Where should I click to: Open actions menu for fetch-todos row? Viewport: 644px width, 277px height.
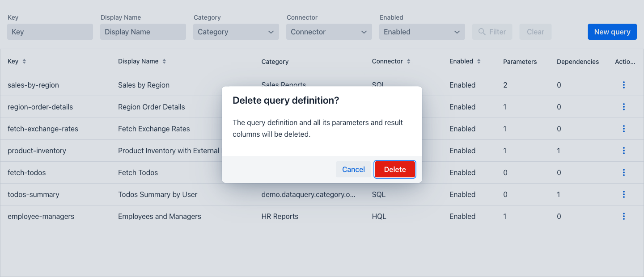point(624,172)
